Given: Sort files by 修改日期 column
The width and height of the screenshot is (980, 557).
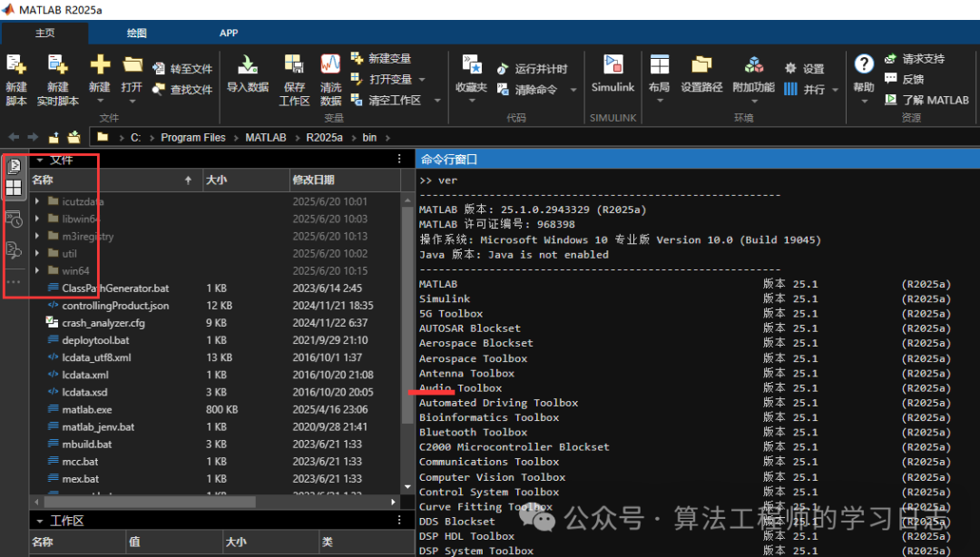Looking at the screenshot, I should tap(345, 180).
